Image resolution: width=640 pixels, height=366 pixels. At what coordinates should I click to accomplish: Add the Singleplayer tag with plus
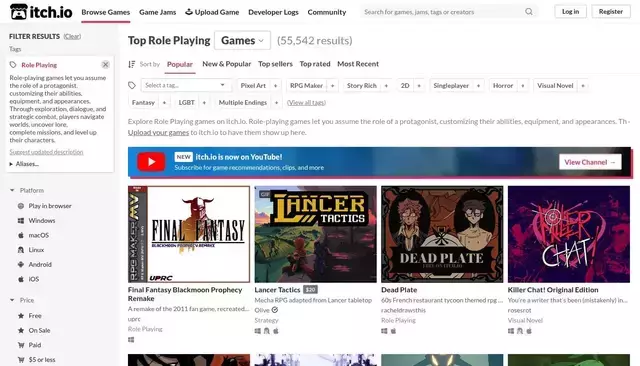click(478, 85)
